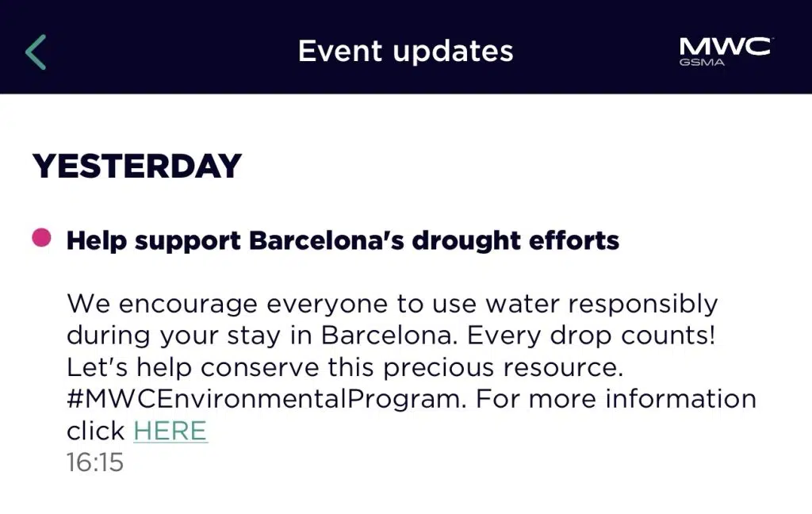The width and height of the screenshot is (812, 514).
Task: Click the word 'responsibly' in the message
Action: (x=643, y=304)
